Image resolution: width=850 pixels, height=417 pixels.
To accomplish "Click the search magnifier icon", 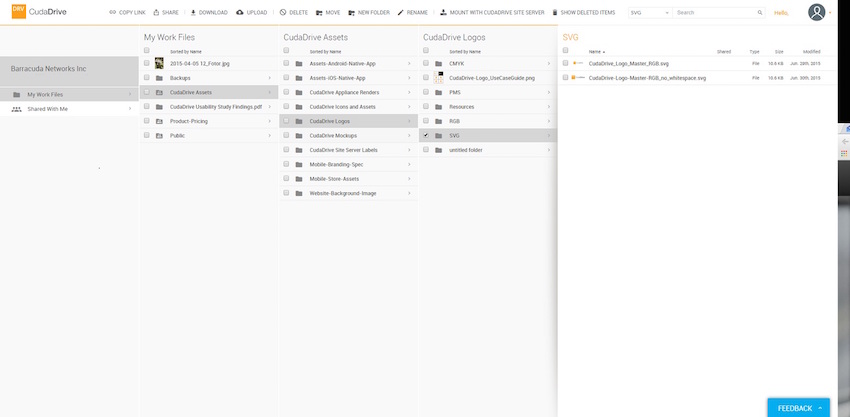I will [x=761, y=12].
